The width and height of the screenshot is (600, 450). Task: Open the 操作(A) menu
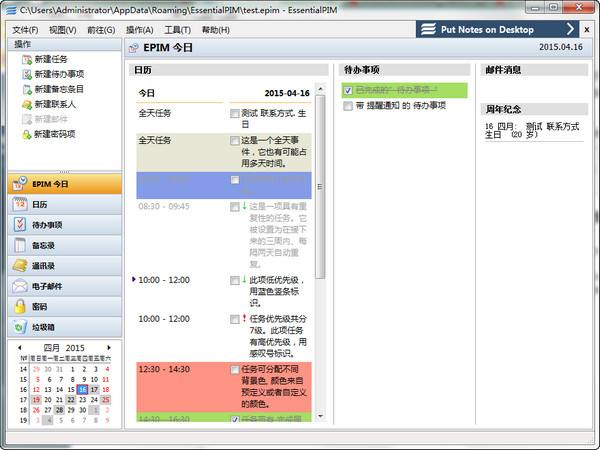[x=140, y=30]
